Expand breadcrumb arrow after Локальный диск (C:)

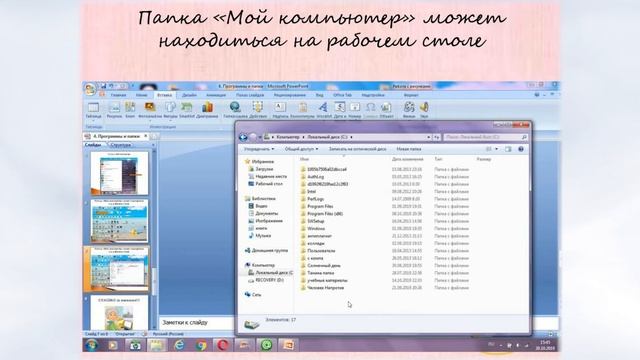(351, 137)
